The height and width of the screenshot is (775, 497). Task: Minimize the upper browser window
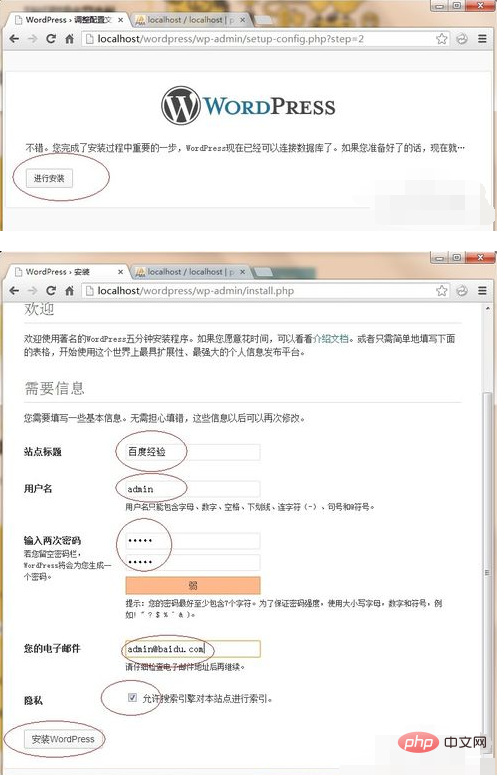[439, 5]
